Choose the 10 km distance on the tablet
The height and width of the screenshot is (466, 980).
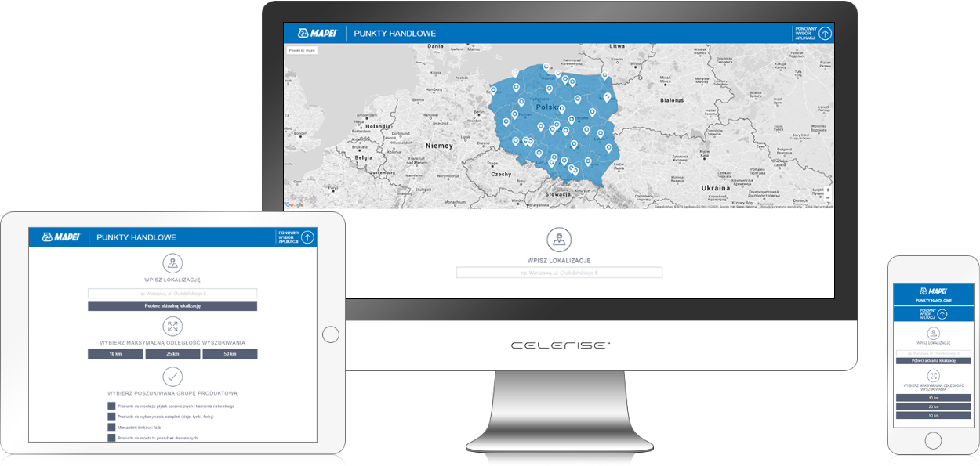pos(115,354)
